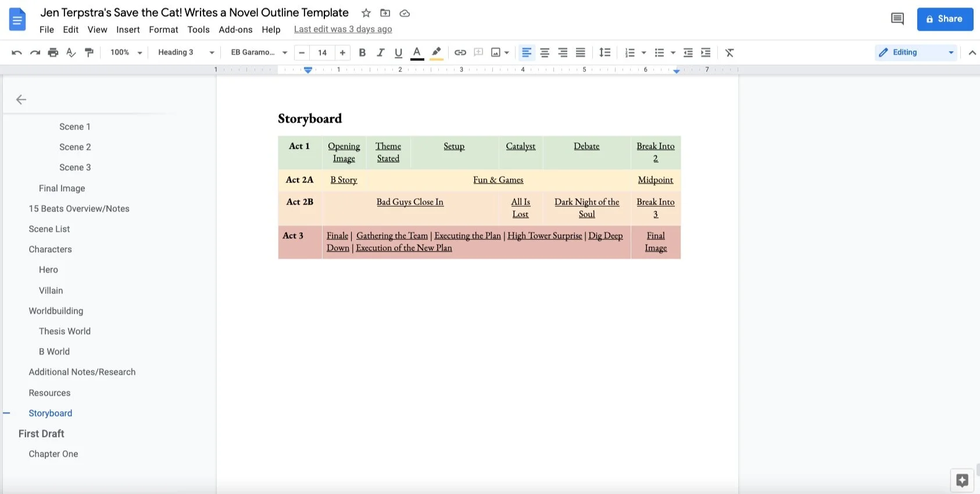Open the zoom level 100% dropdown
Image resolution: width=980 pixels, height=494 pixels.
coord(126,52)
